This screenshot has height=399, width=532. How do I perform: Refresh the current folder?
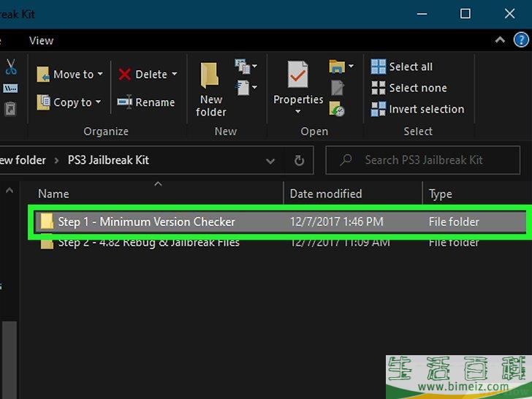tap(299, 161)
